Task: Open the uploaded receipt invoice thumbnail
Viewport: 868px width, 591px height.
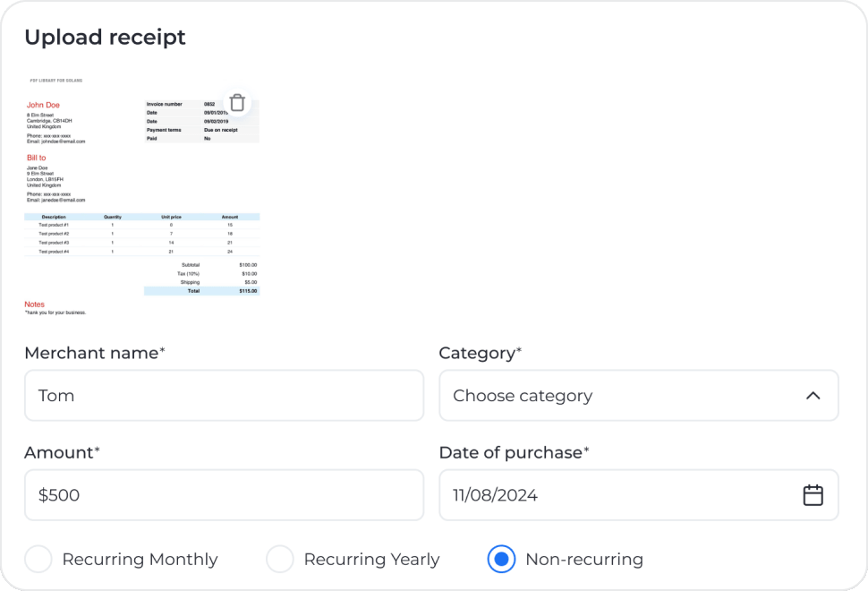Action: pyautogui.click(x=141, y=195)
